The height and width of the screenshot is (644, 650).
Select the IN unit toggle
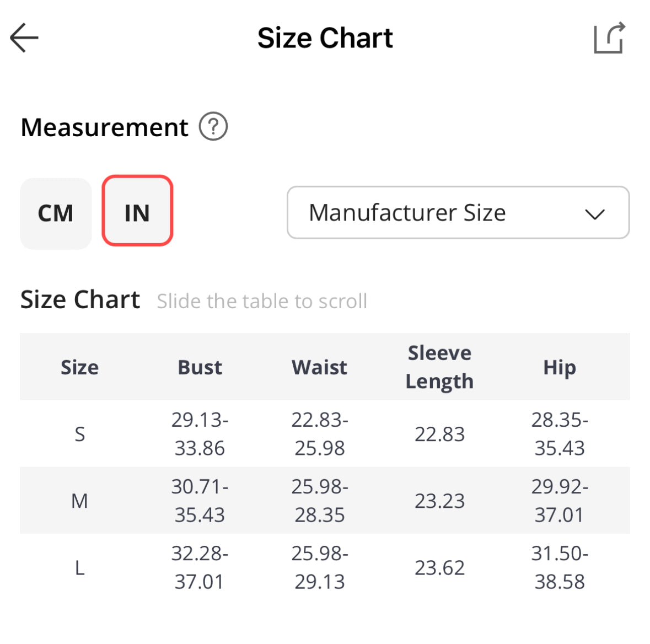137,211
